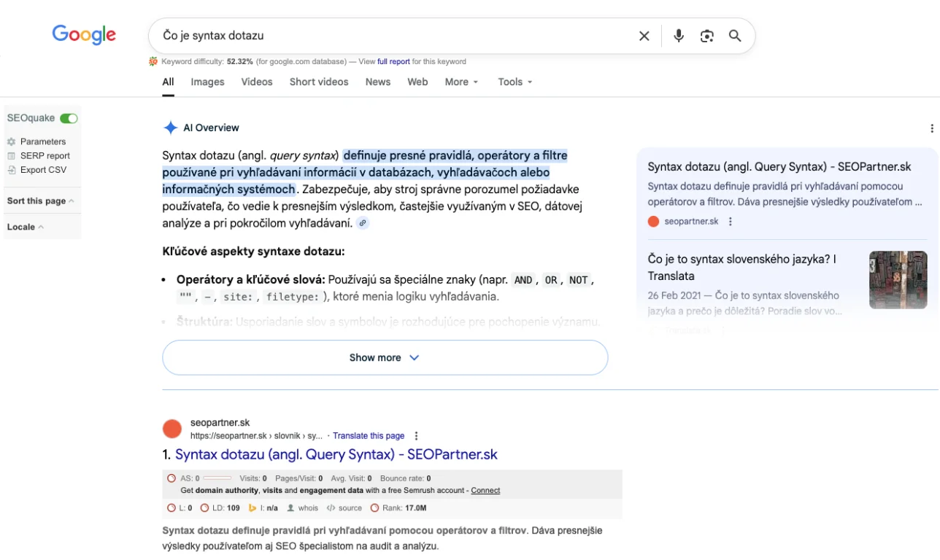
Task: Expand Sort this page section
Action: click(40, 201)
